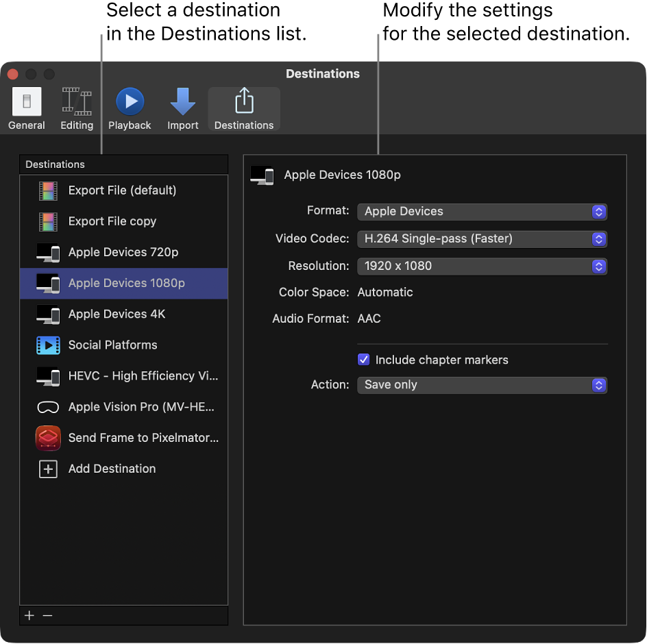Open the Resolution pop-up menu

tap(482, 266)
